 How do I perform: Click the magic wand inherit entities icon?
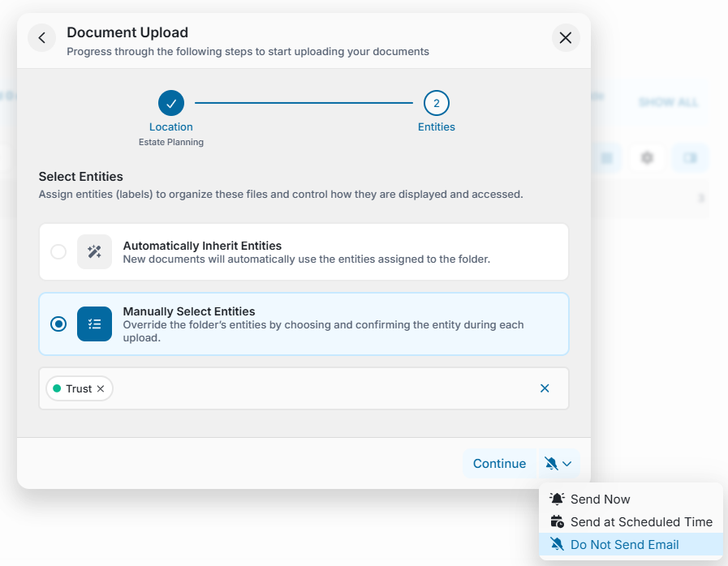(x=94, y=252)
